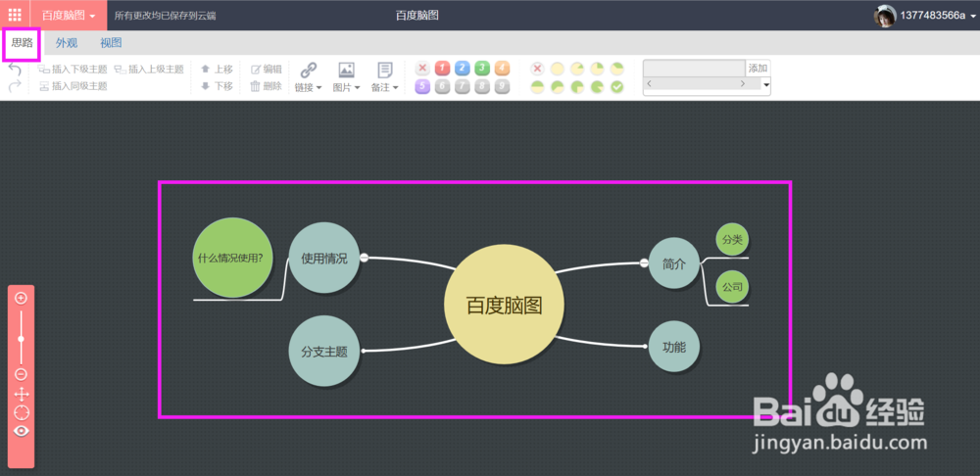The image size is (980, 476).
Task: Zoom in with plus icon
Action: pyautogui.click(x=21, y=299)
